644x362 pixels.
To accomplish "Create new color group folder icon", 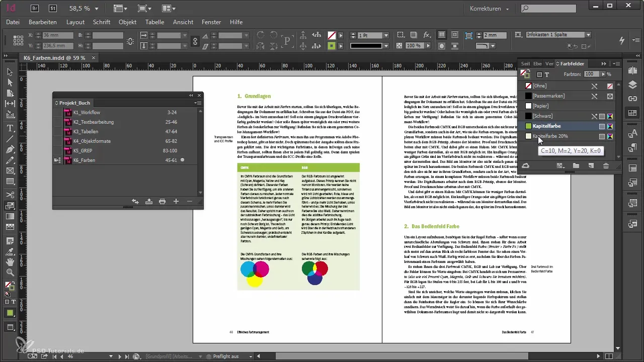I will coord(576,165).
